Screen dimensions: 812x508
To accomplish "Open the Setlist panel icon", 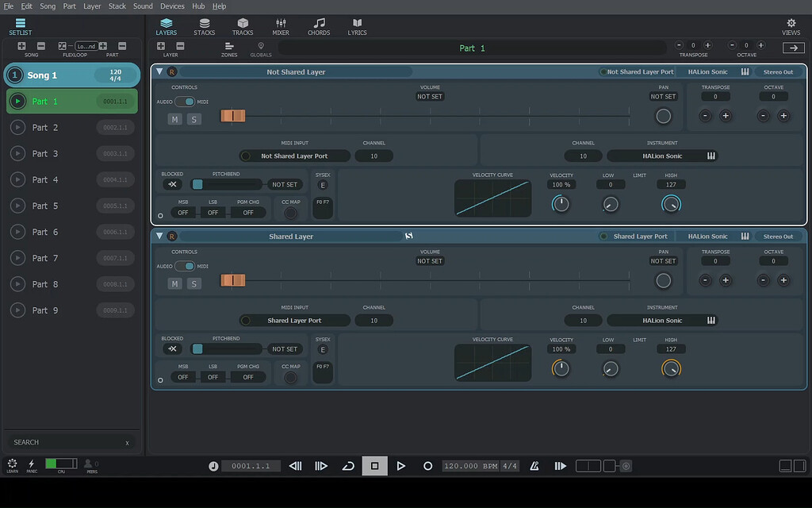I will pos(21,24).
